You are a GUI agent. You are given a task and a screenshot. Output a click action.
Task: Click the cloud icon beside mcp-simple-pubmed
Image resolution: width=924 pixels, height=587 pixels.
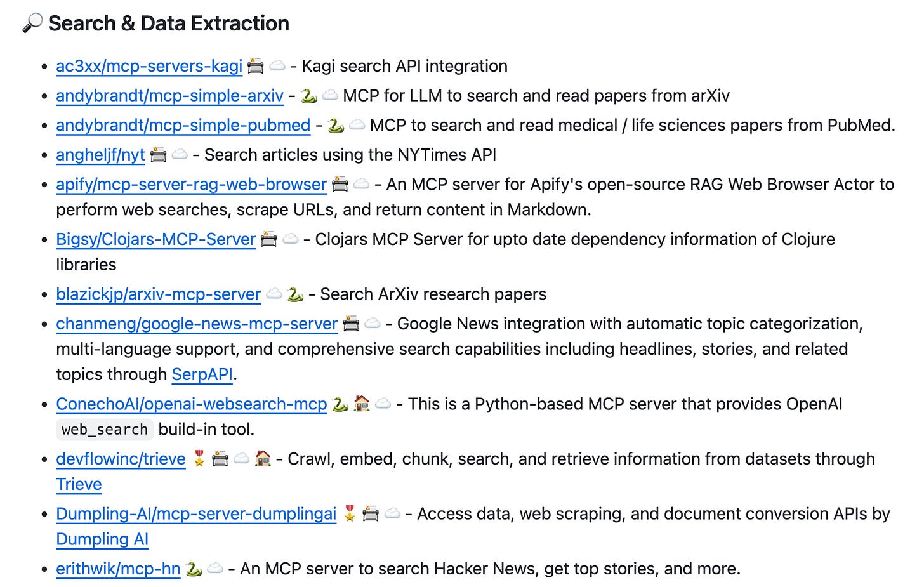tap(357, 124)
